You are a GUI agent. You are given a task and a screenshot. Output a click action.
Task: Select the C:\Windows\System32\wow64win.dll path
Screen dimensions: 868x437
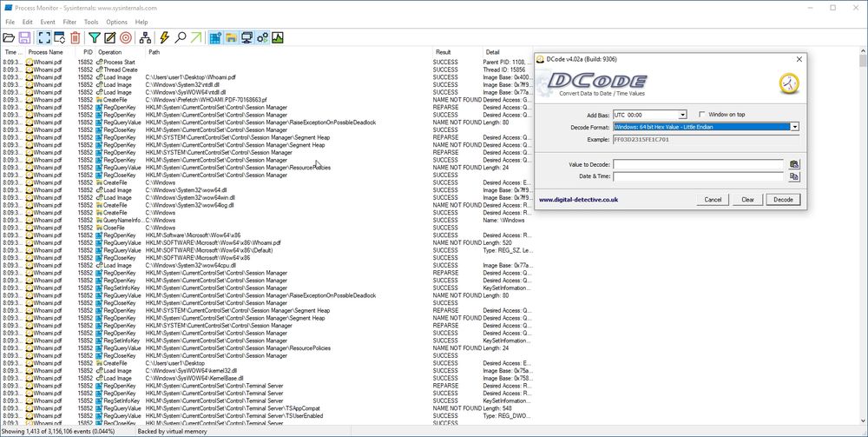190,198
